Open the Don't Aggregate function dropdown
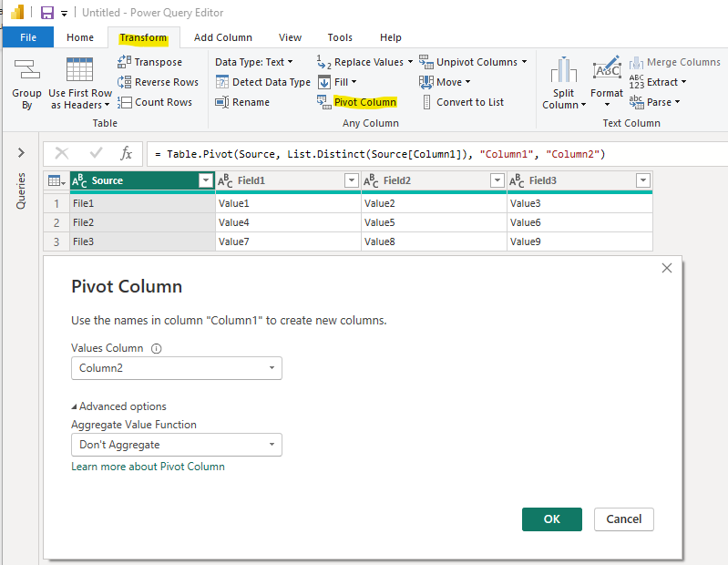Screen dimensions: 728x565 (x=177, y=445)
